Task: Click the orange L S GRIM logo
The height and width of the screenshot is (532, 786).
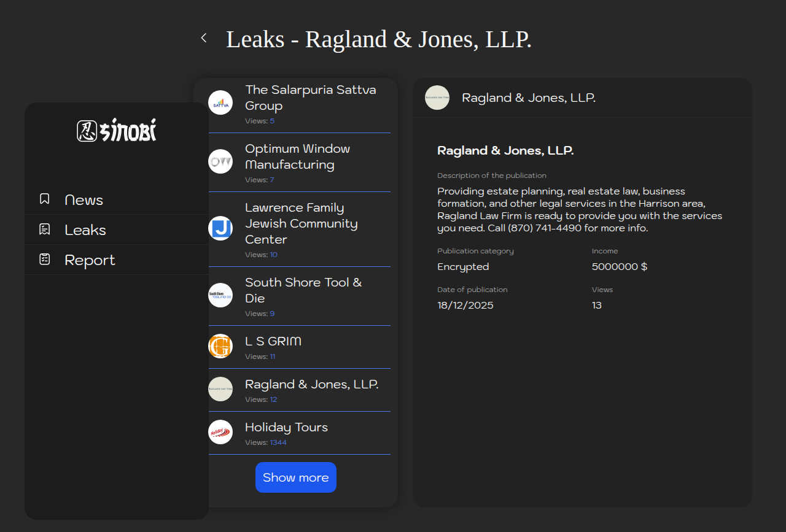Action: [x=220, y=346]
